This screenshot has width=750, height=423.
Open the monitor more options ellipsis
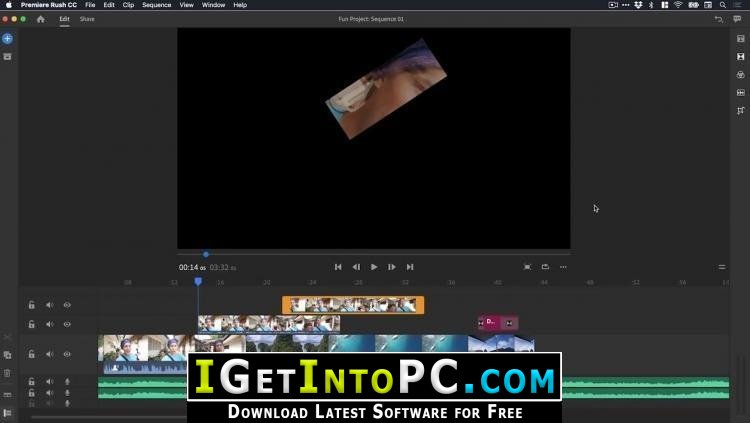coord(563,267)
